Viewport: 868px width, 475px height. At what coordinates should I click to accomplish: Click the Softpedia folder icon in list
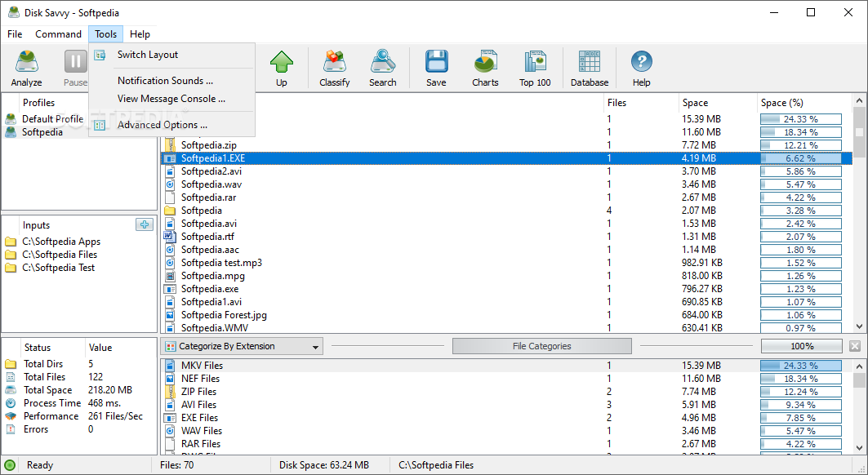[x=170, y=211]
